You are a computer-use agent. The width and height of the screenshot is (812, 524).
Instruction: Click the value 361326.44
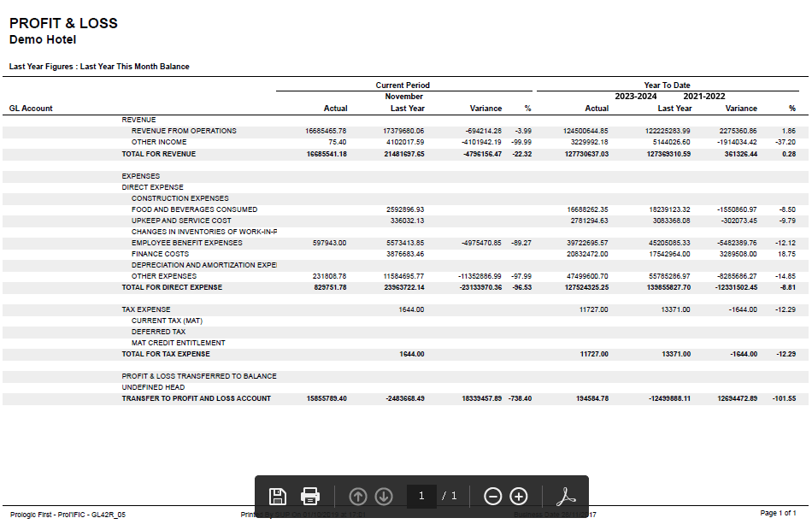point(740,154)
